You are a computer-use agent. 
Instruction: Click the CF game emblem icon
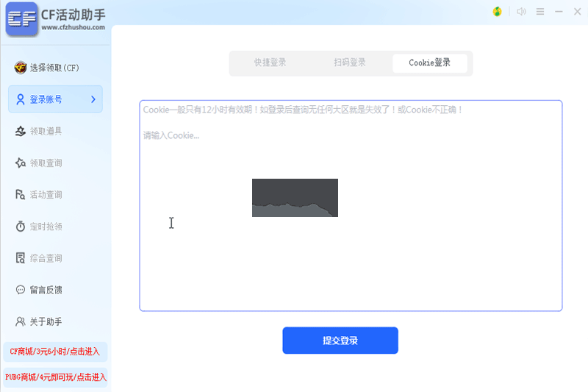(x=21, y=68)
